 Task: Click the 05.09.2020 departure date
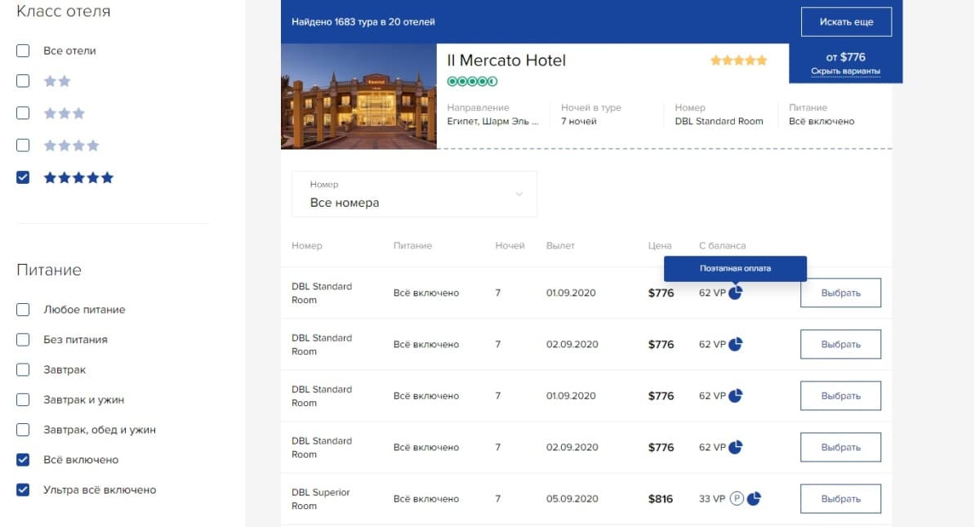(572, 498)
